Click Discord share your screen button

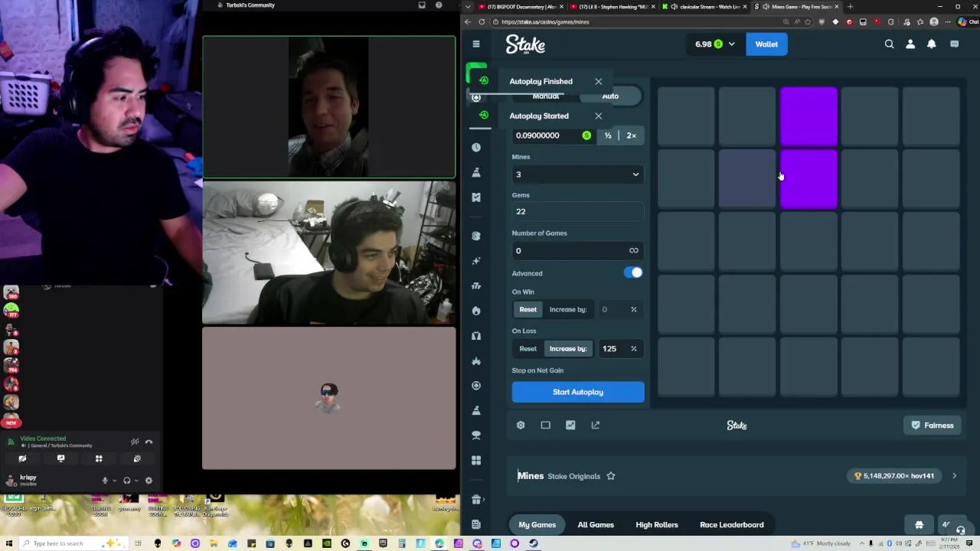tap(60, 459)
